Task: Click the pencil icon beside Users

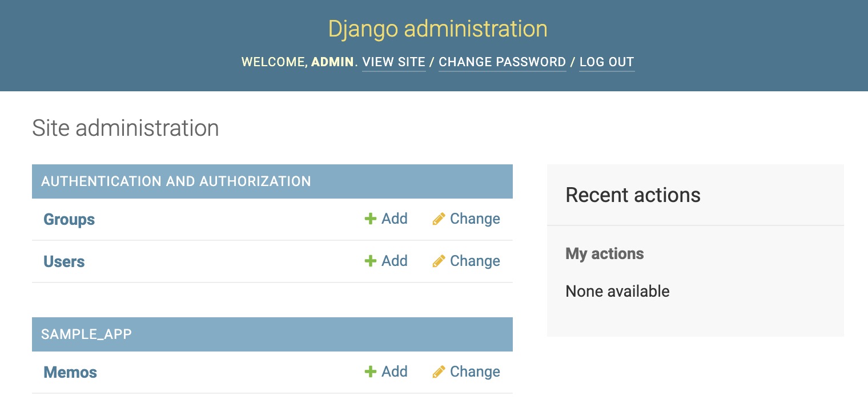Action: (x=439, y=261)
